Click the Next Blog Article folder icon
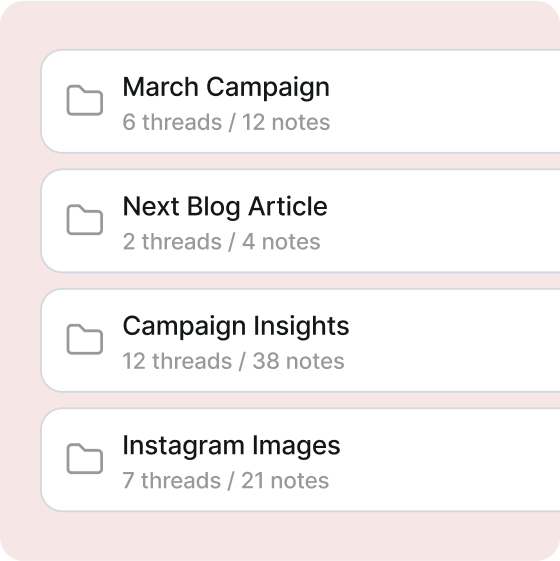This screenshot has width=560, height=561. [x=85, y=220]
